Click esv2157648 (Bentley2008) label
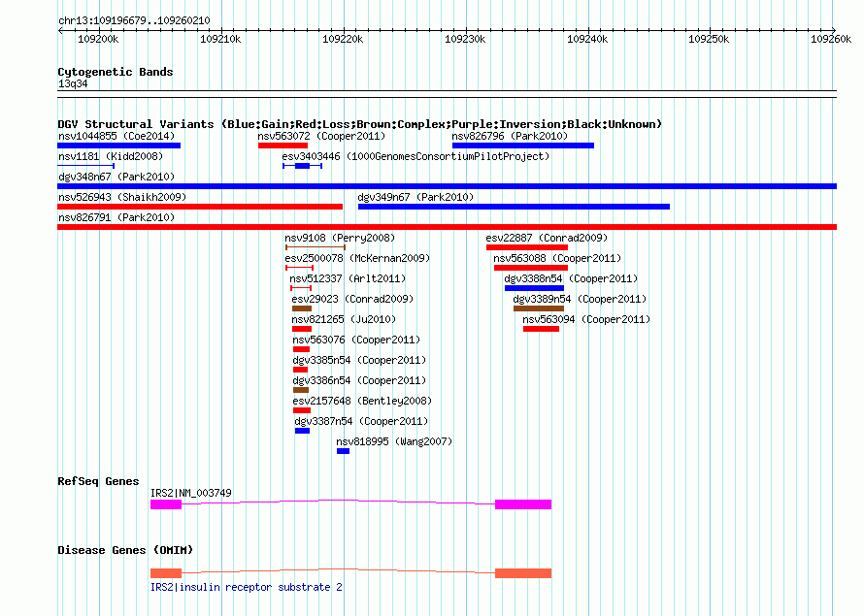Viewport: 864px width, 616px height. (x=362, y=401)
